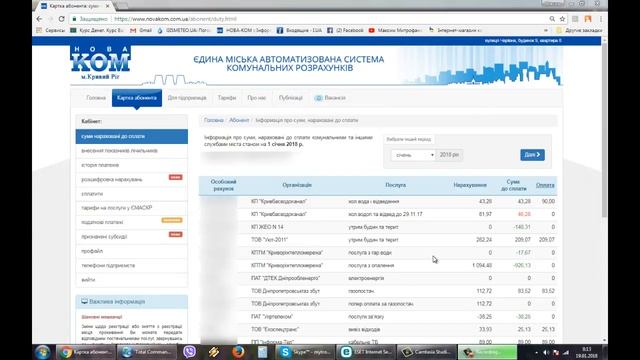
Task: Click the orange extension icon in toolbar
Action: pyautogui.click(x=588, y=19)
